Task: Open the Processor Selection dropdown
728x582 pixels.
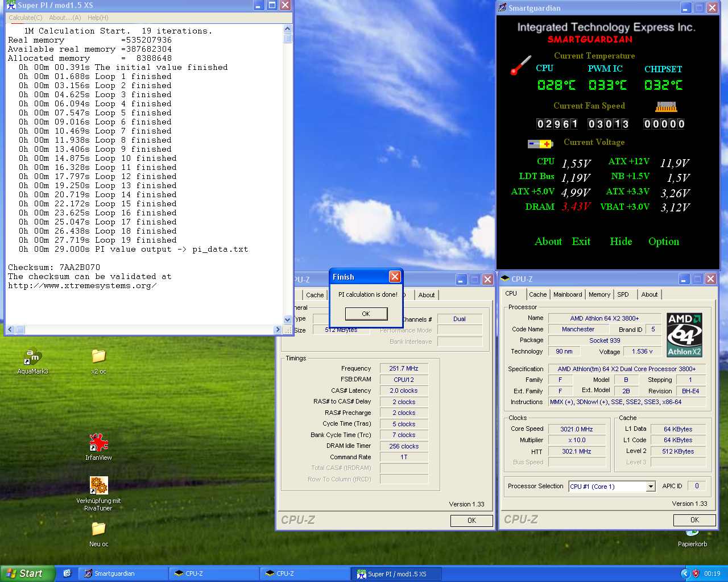Action: coord(651,487)
